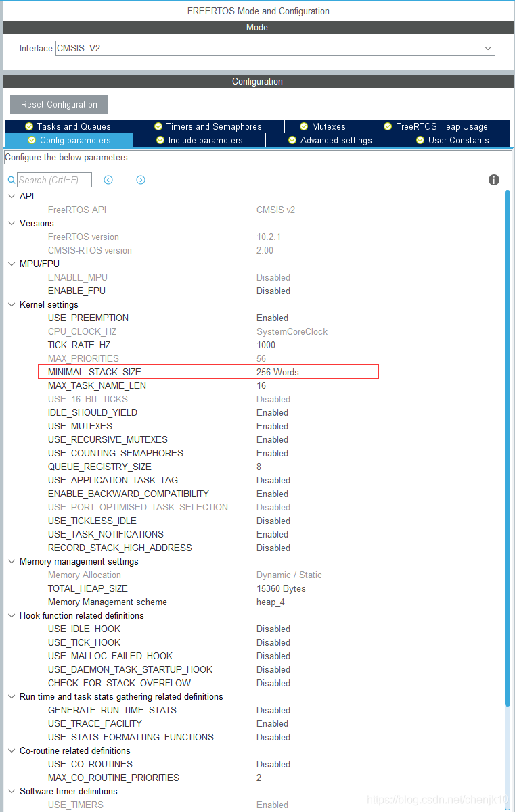Select USE_PREEMPTION Enabled value
This screenshot has height=812, width=515.
(272, 318)
